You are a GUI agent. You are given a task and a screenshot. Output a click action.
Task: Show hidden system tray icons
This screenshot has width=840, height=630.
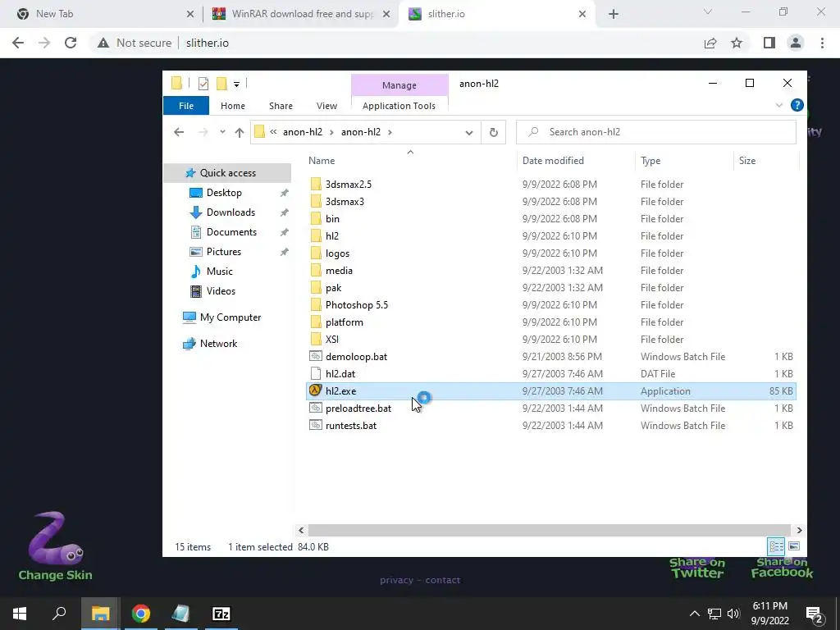(694, 614)
